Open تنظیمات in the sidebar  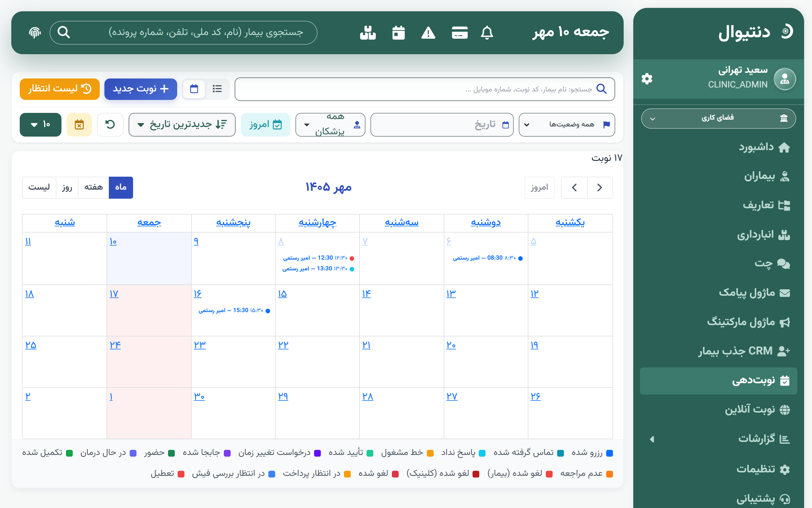pos(718,469)
